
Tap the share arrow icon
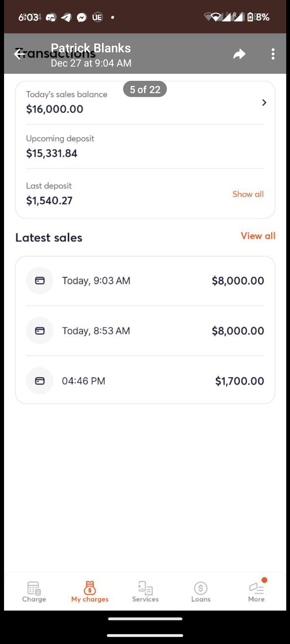[239, 54]
